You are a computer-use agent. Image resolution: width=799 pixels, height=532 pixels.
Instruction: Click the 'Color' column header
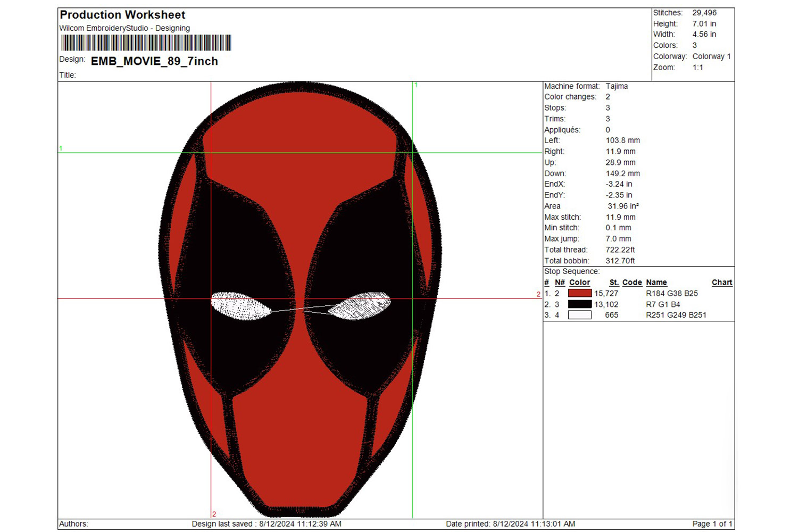pyautogui.click(x=579, y=282)
